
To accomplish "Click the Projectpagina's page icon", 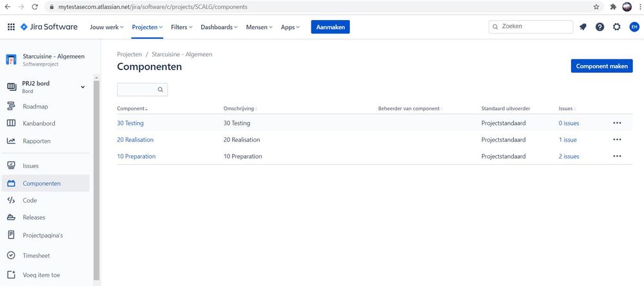I will [12, 235].
